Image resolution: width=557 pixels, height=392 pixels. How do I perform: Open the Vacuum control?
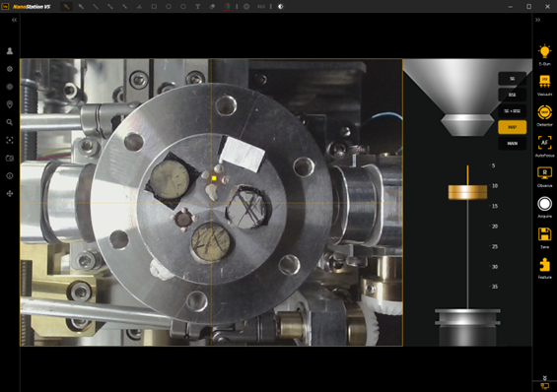pos(544,82)
